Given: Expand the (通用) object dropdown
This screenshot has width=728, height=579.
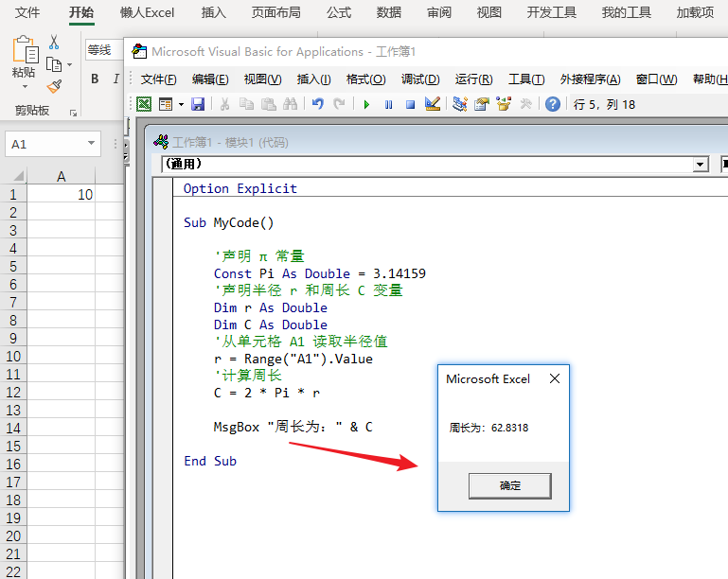Looking at the screenshot, I should click(x=701, y=165).
